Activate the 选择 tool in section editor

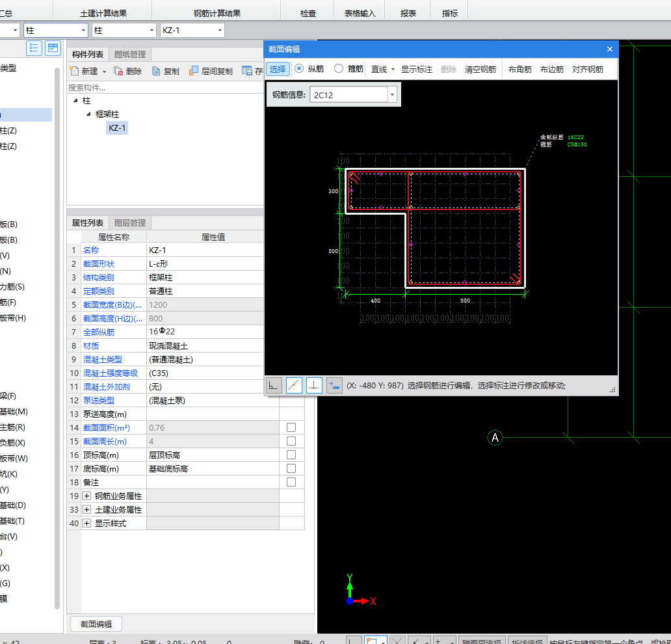278,69
